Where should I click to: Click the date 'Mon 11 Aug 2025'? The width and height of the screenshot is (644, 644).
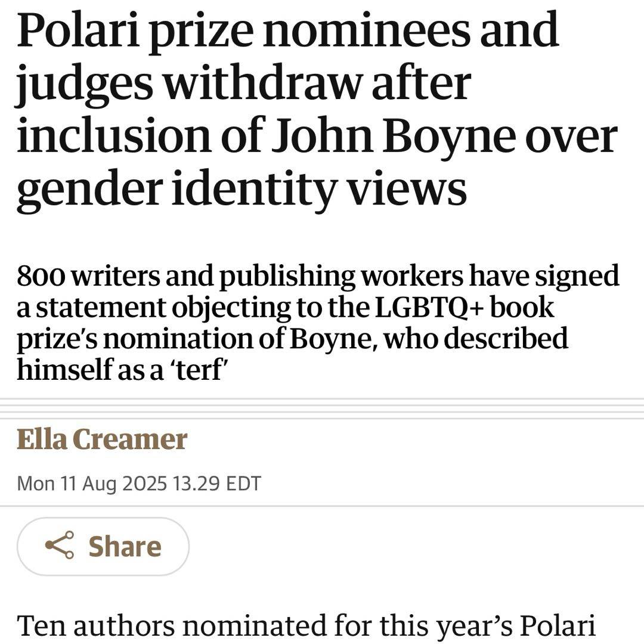click(92, 483)
